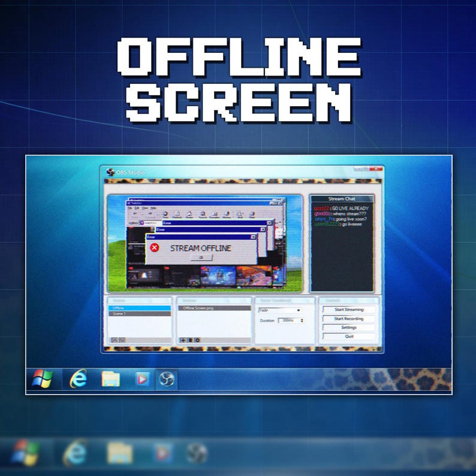Screen dimensions: 476x476
Task: Close the OBS Studio window with the red X
Action: [376, 169]
